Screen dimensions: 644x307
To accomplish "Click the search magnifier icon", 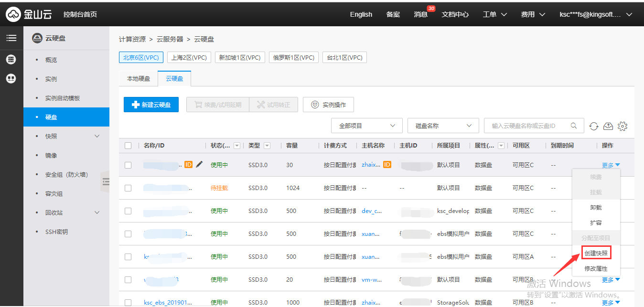I will click(x=574, y=126).
